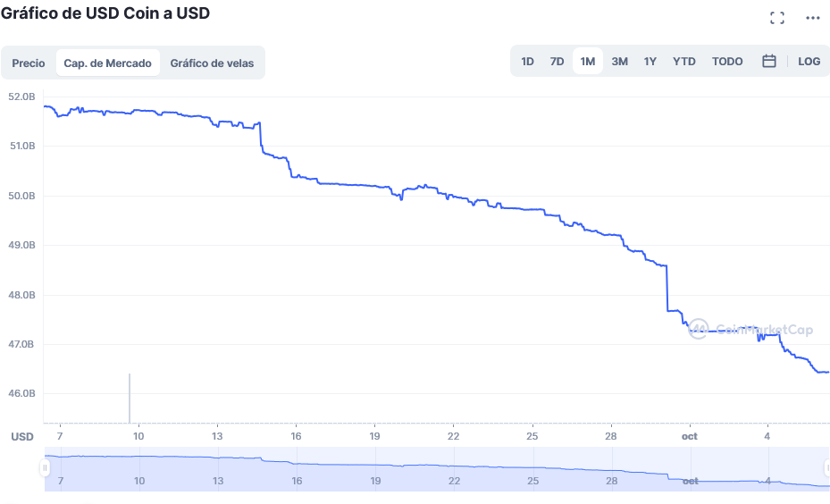This screenshot has height=504, width=830.
Task: Show the Gráfico de velas view
Action: (212, 63)
